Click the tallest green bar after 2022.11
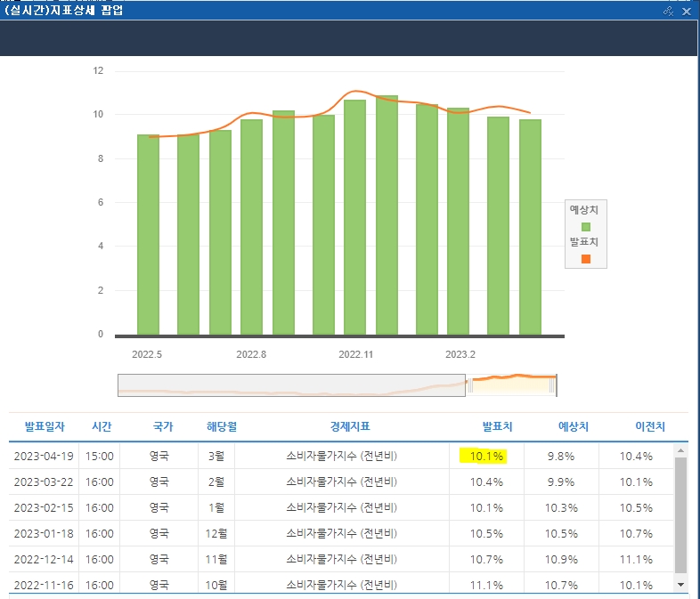 click(x=387, y=215)
